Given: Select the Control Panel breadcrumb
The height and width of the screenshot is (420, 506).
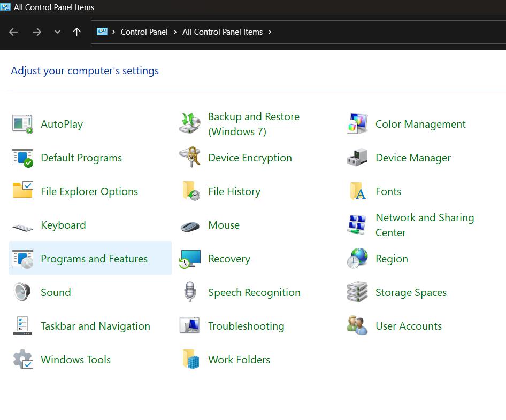Looking at the screenshot, I should pos(144,32).
